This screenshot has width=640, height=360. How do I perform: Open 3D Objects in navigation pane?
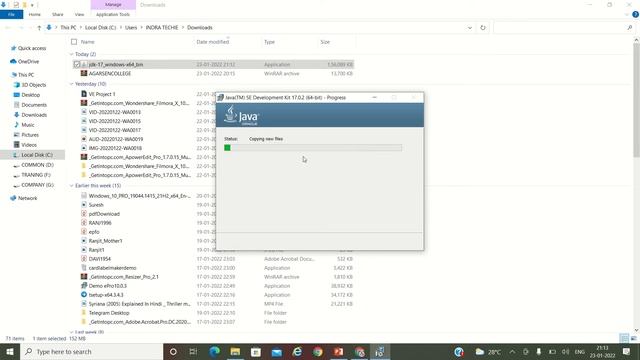click(33, 85)
